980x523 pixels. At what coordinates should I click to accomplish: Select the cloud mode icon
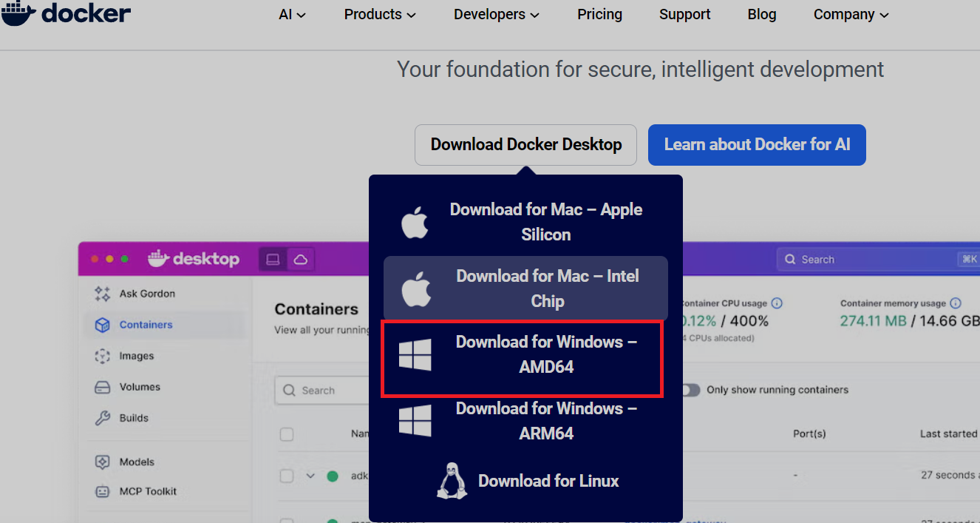[300, 259]
